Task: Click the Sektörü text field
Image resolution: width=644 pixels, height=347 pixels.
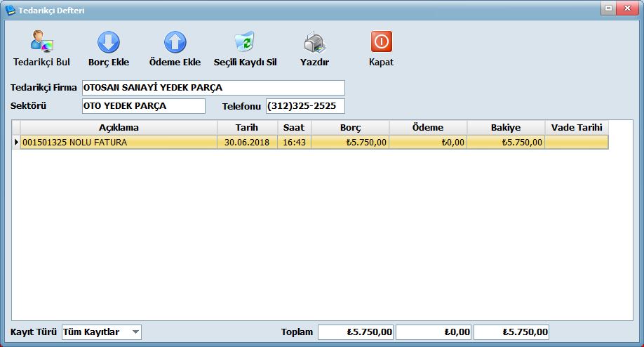Action: (x=143, y=106)
